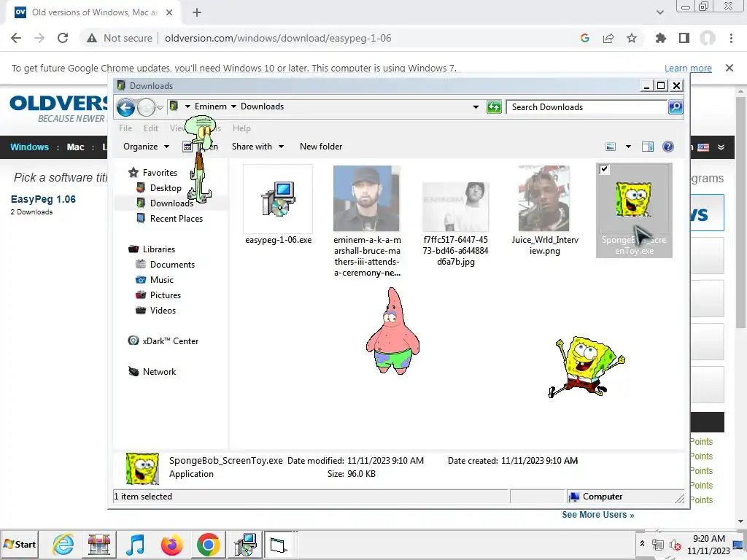The width and height of the screenshot is (747, 560).
Task: Click Chrome's reload button
Action: pos(63,38)
